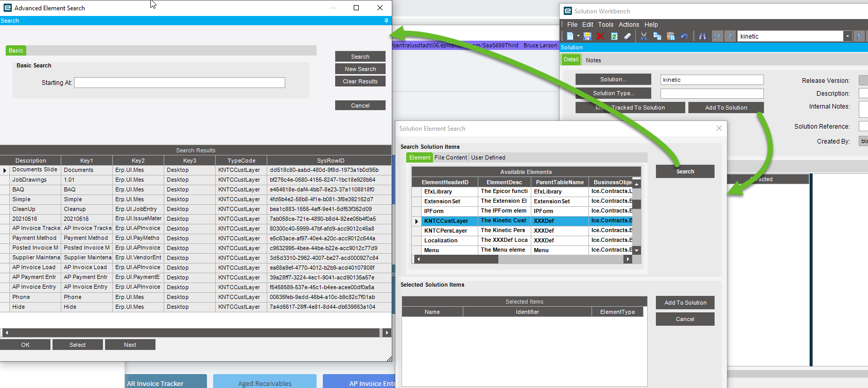Click the Solution Type... button
Image resolution: width=868 pixels, height=388 pixels.
pyautogui.click(x=613, y=93)
